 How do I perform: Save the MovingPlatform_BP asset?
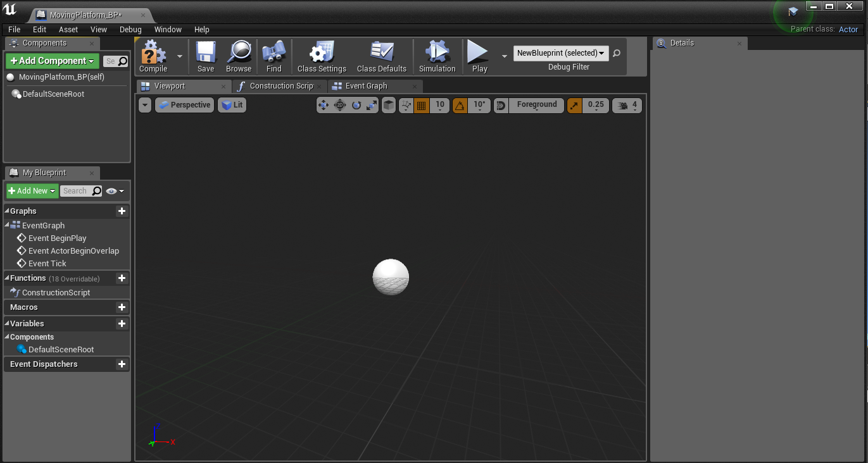click(x=205, y=56)
